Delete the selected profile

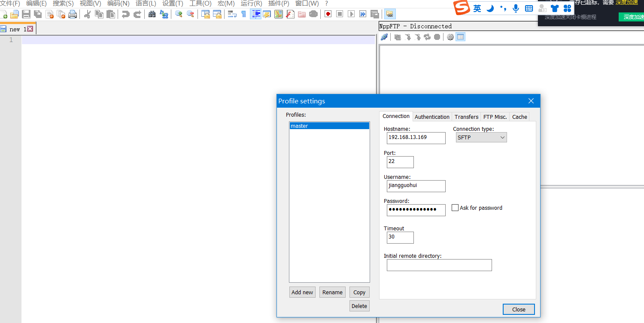tap(359, 306)
